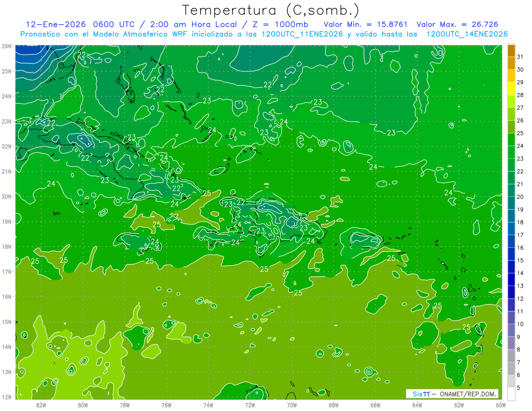
Task: Click the 'Temperatura (C,somb.)' chart title
Action: coord(271,10)
